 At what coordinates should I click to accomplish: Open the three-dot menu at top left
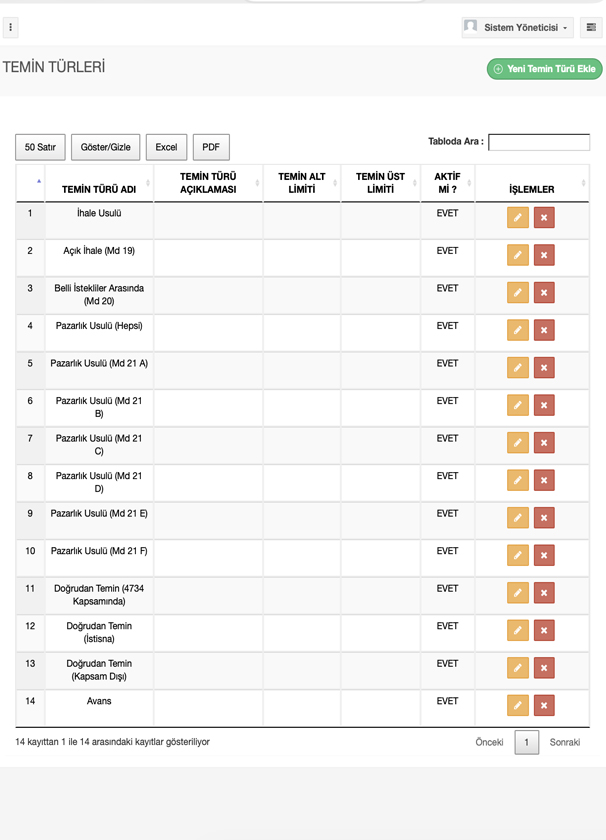coord(11,28)
